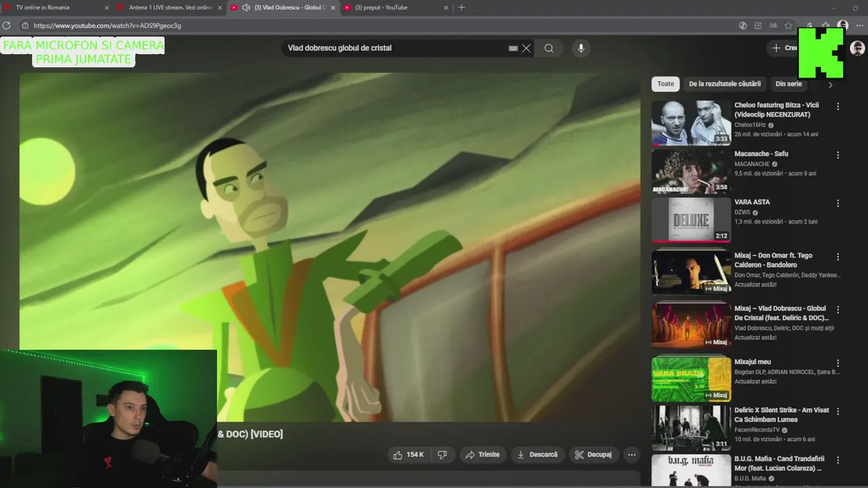868x488 pixels.
Task: Add the page to favorites with the star
Action: tap(788, 26)
